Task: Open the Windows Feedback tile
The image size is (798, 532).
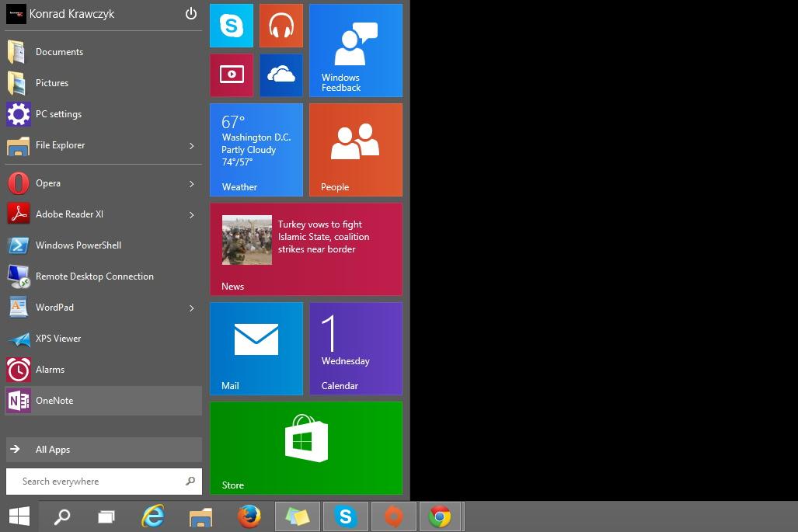Action: coord(356,50)
